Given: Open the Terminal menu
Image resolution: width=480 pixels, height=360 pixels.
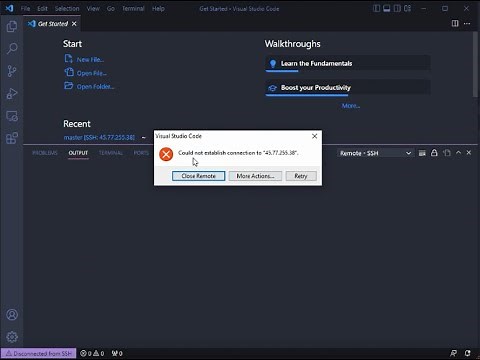Looking at the screenshot, I should coord(133,8).
